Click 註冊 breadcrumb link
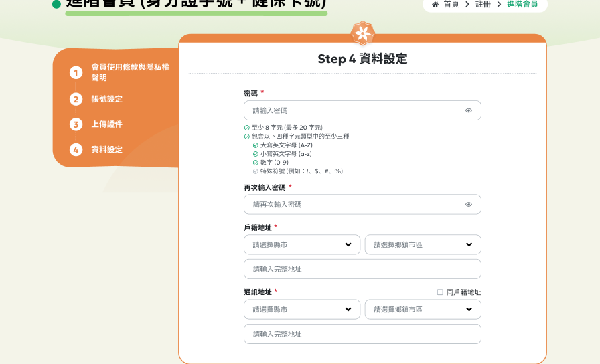 pyautogui.click(x=483, y=4)
